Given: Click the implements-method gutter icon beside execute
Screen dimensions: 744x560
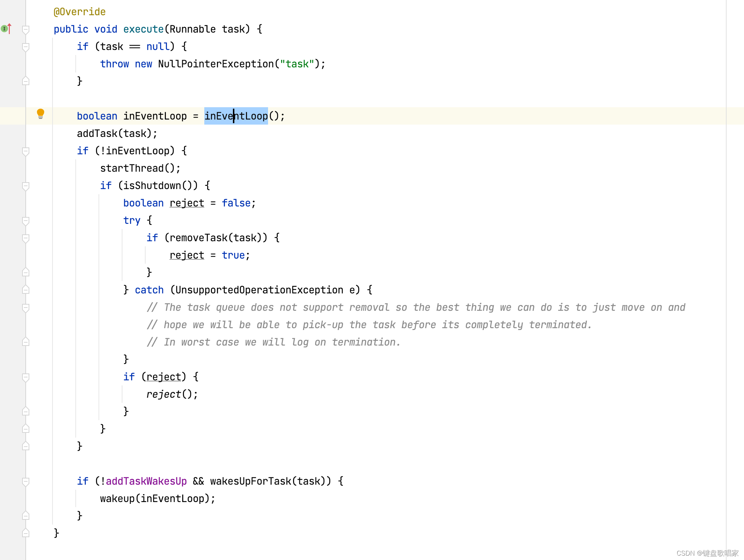Looking at the screenshot, I should [x=6, y=29].
